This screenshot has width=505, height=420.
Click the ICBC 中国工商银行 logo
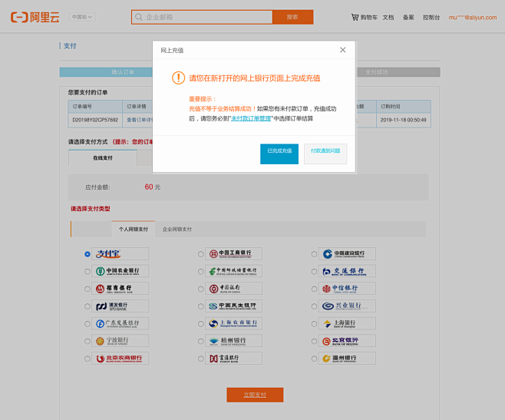coord(234,254)
